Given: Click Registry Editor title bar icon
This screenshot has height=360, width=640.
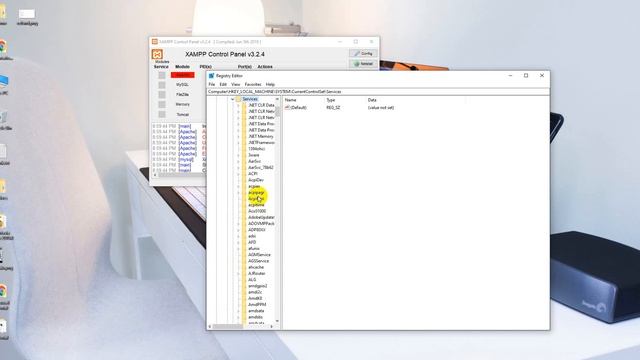Looking at the screenshot, I should point(211,76).
